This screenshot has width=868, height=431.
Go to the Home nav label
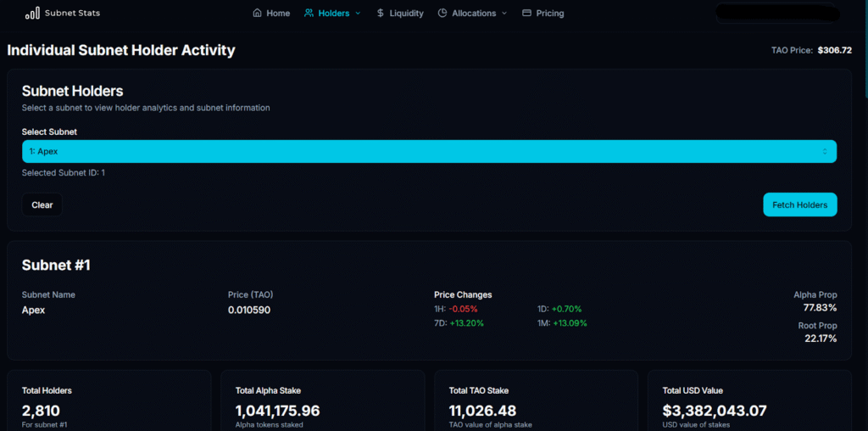point(278,14)
